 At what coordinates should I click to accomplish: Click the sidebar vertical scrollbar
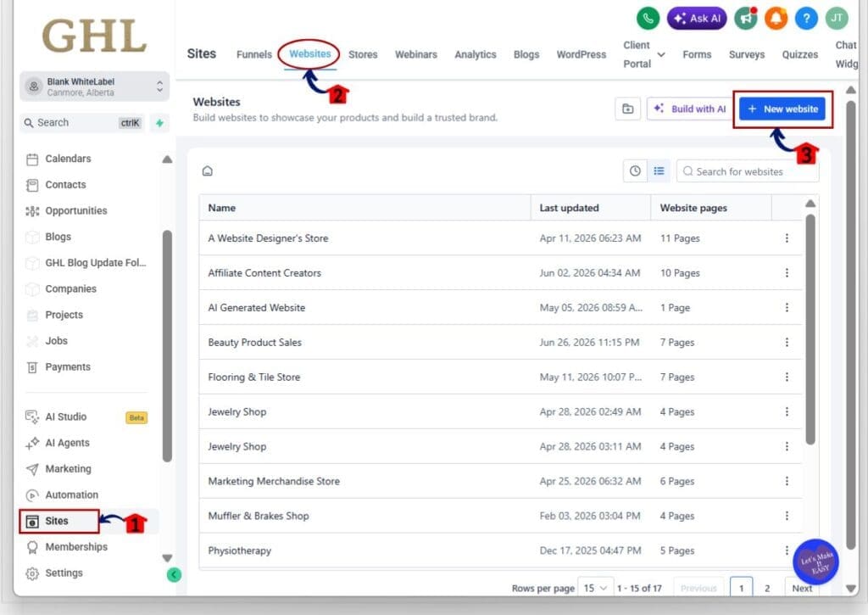pyautogui.click(x=167, y=346)
